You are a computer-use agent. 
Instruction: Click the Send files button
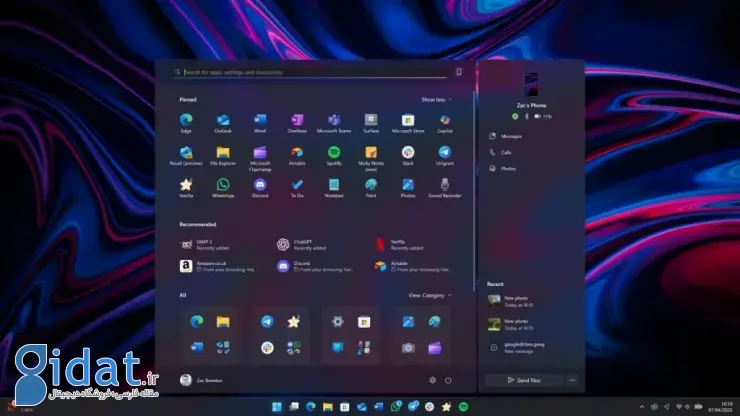523,380
